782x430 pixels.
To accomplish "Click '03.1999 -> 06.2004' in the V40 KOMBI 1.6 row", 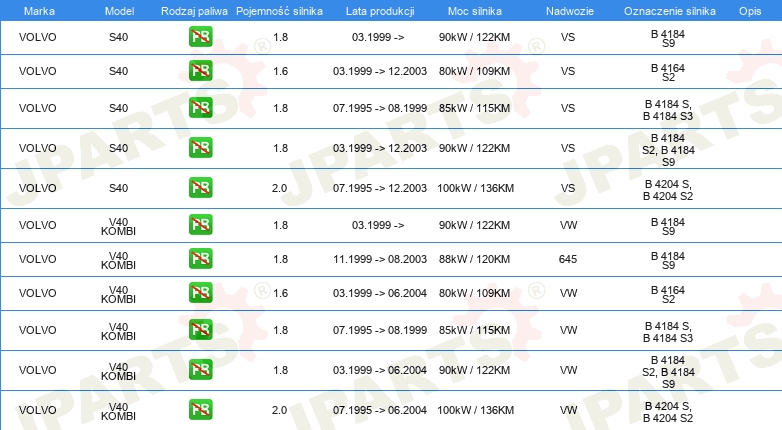I will (380, 293).
